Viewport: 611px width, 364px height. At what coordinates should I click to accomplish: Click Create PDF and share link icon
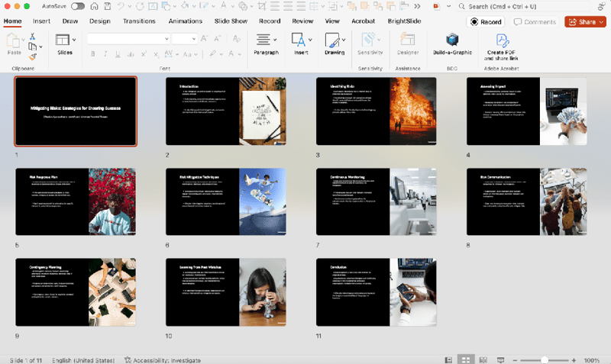point(502,40)
